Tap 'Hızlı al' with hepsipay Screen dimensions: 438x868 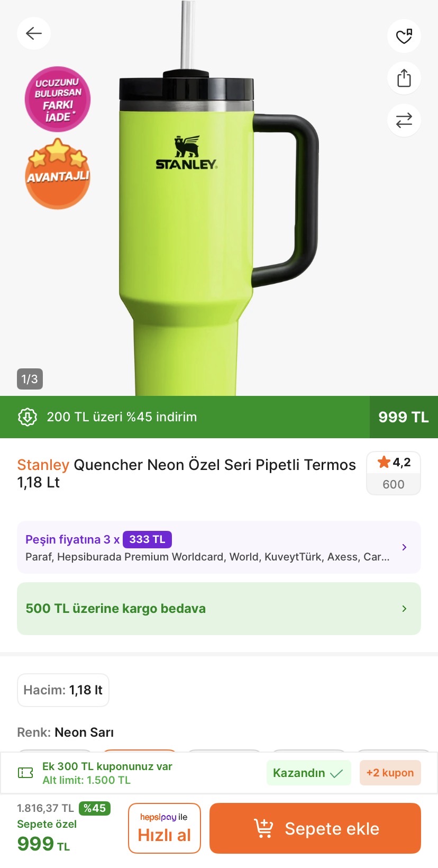pyautogui.click(x=165, y=828)
